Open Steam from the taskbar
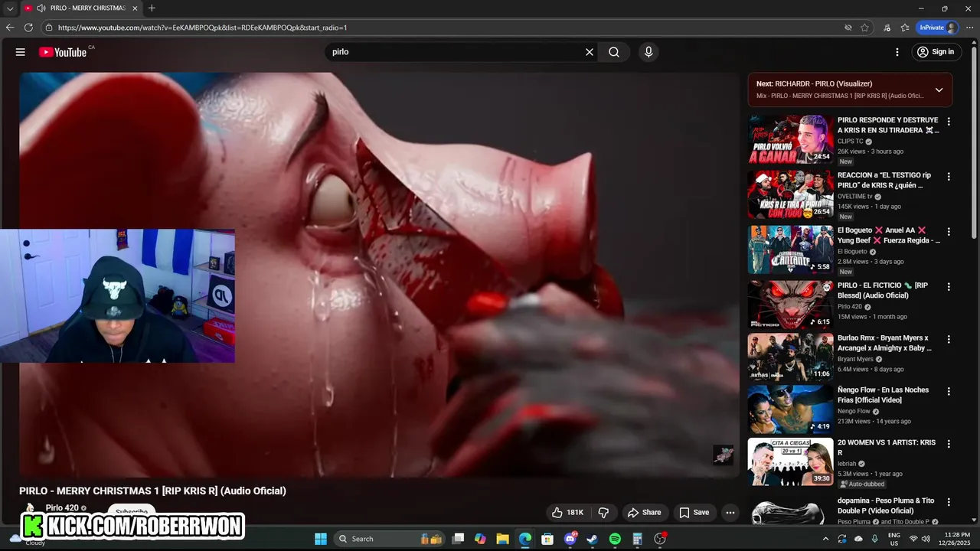This screenshot has width=980, height=551. coord(592,539)
